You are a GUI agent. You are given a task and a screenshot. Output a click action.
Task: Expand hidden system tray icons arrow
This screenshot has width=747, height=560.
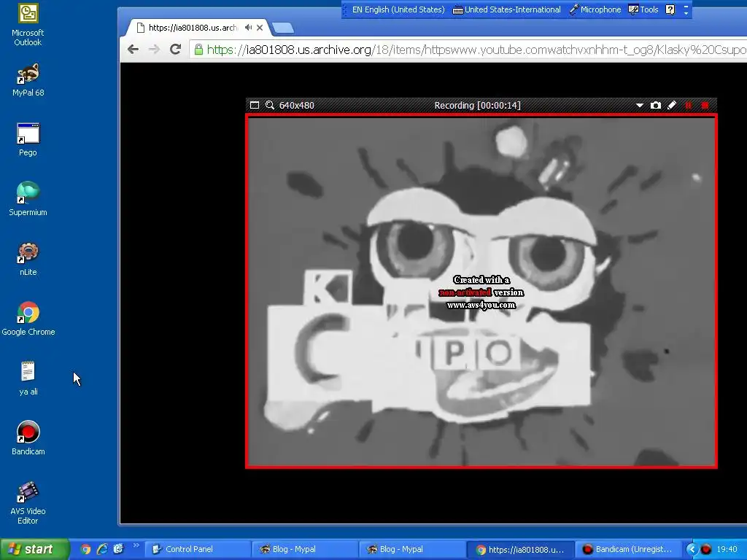tap(692, 549)
